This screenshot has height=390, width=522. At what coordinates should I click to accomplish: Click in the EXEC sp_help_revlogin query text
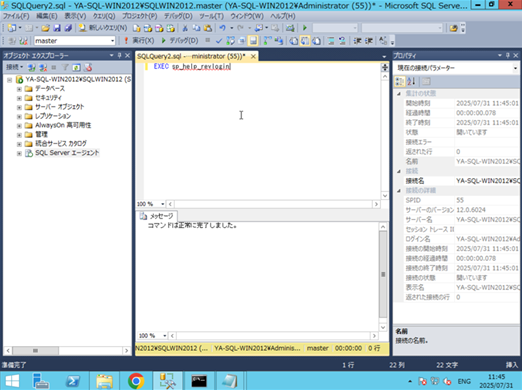(x=192, y=67)
